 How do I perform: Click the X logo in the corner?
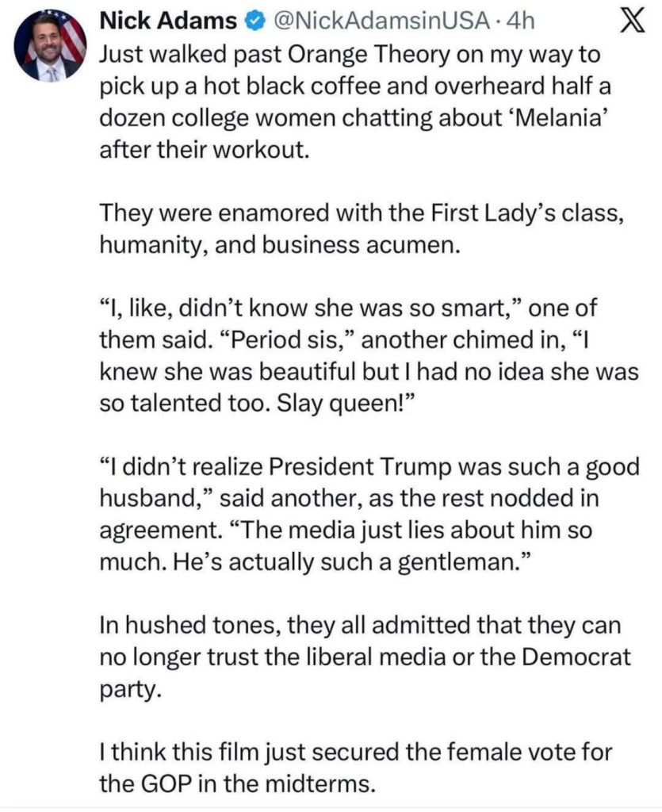633,22
